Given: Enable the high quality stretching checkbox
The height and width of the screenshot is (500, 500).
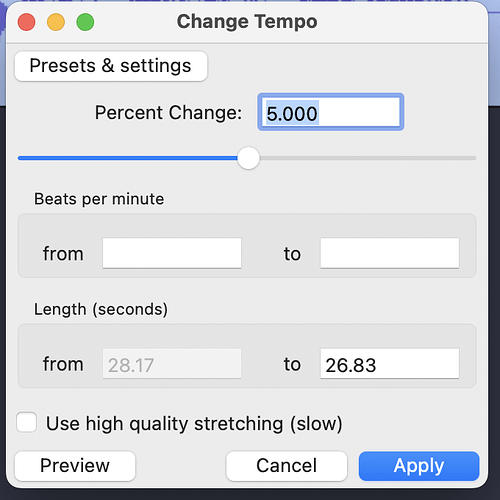Looking at the screenshot, I should click(27, 422).
